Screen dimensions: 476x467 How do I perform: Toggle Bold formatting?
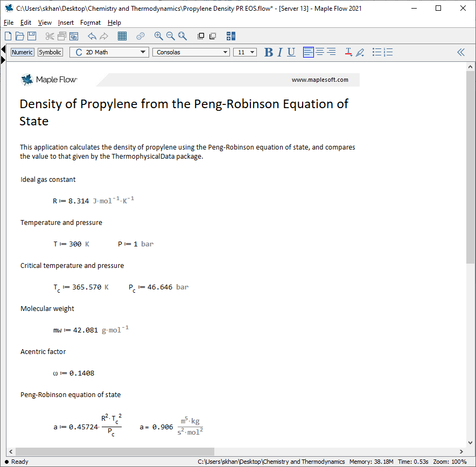click(269, 52)
